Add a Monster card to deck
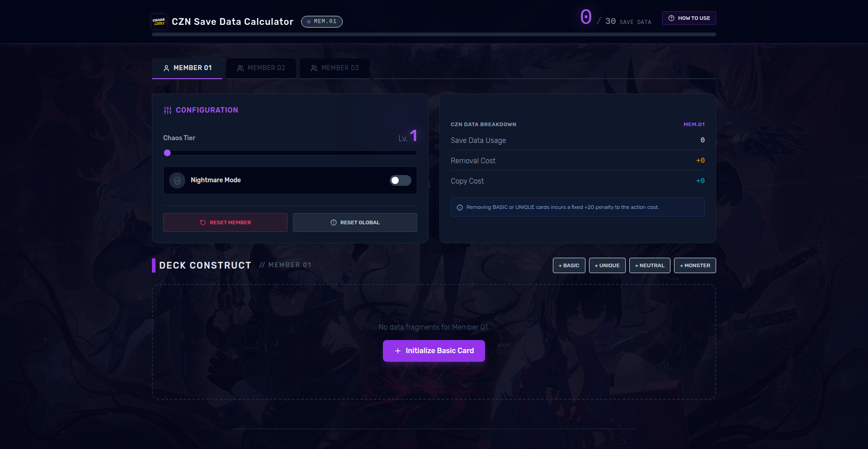Screen dimensions: 868x449 695,265
